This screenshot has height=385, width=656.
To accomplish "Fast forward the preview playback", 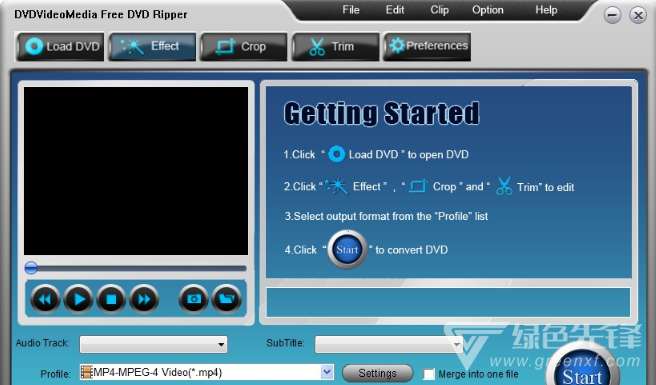I will (x=144, y=299).
